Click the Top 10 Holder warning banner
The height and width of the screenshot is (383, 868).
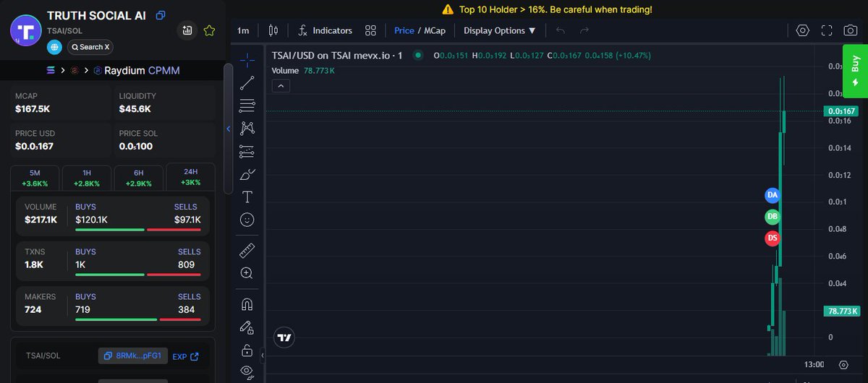click(546, 9)
